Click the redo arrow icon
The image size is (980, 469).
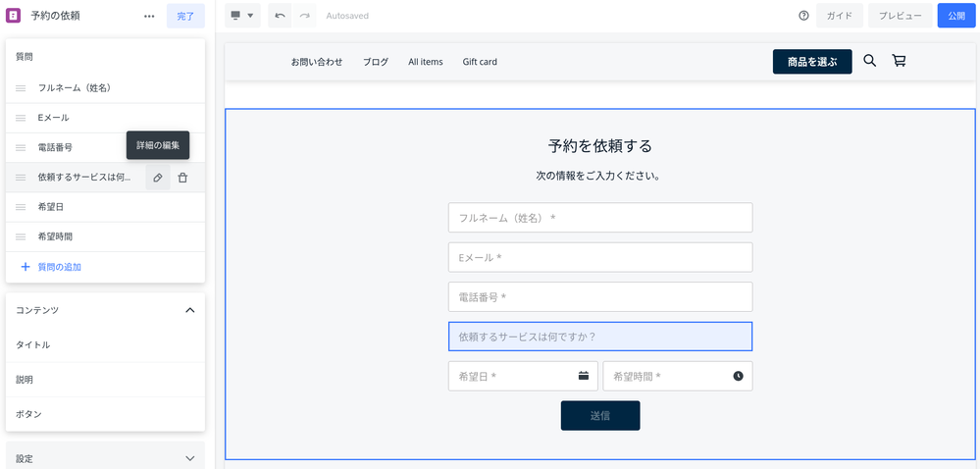coord(305,16)
